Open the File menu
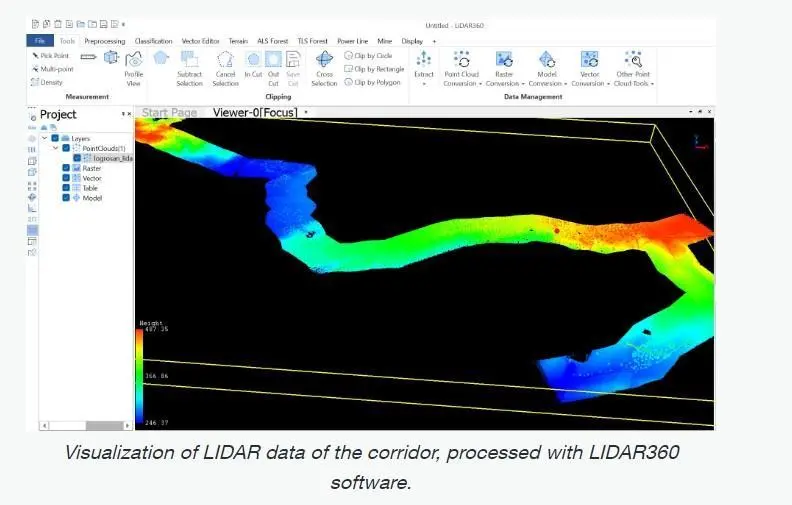The width and height of the screenshot is (792, 505). 40,40
